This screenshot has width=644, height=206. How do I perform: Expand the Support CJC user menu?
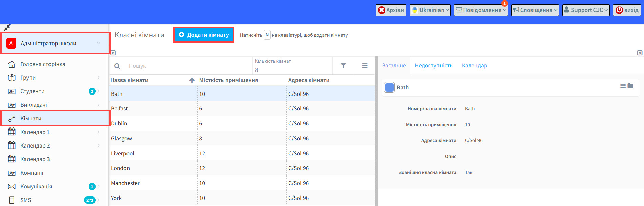tap(586, 10)
